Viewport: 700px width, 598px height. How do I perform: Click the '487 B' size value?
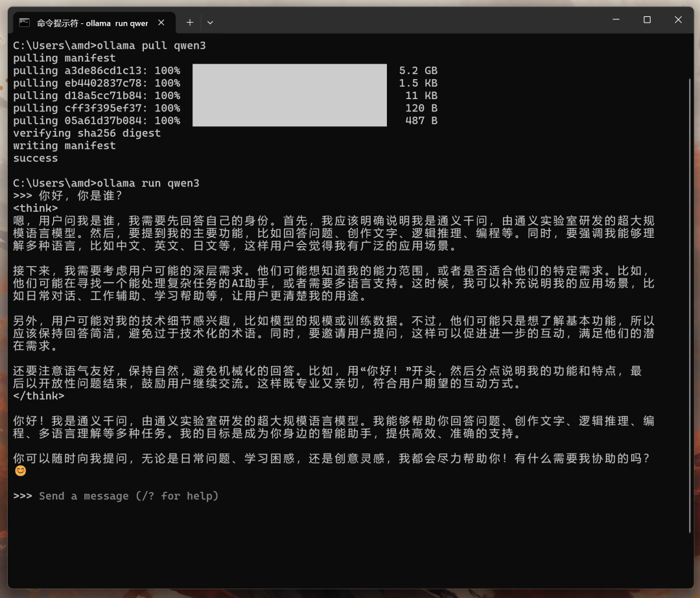click(x=421, y=121)
